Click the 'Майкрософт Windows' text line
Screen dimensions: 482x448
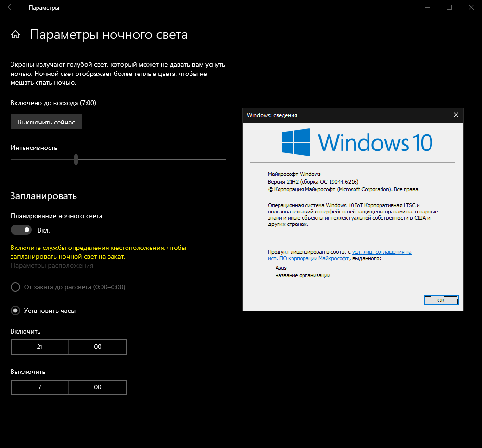point(294,174)
